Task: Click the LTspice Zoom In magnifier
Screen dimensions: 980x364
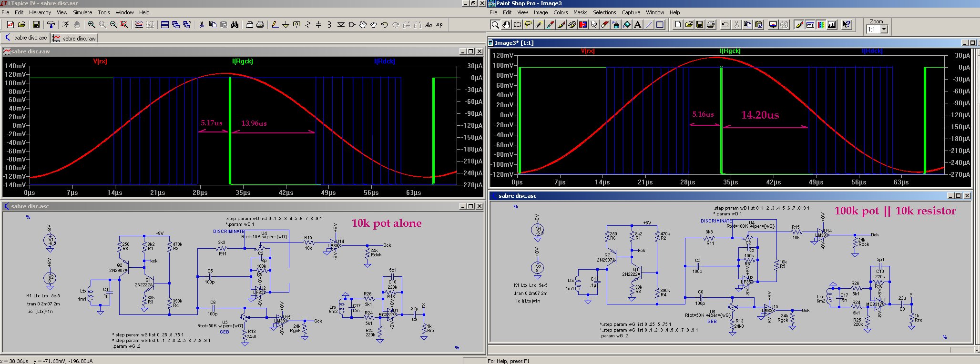Action: (x=92, y=25)
